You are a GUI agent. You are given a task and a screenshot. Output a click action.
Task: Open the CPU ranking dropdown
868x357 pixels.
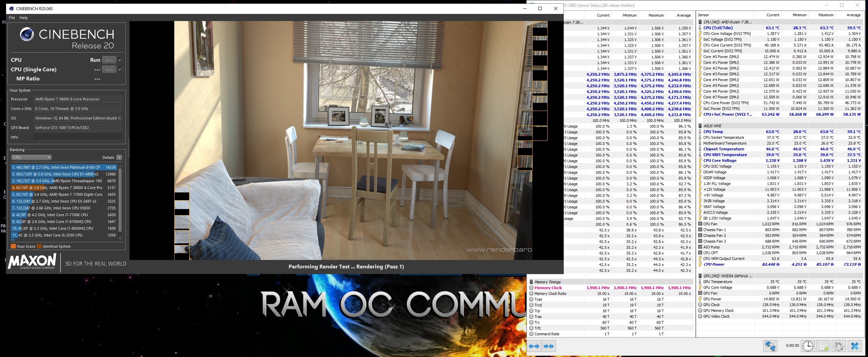pos(31,157)
